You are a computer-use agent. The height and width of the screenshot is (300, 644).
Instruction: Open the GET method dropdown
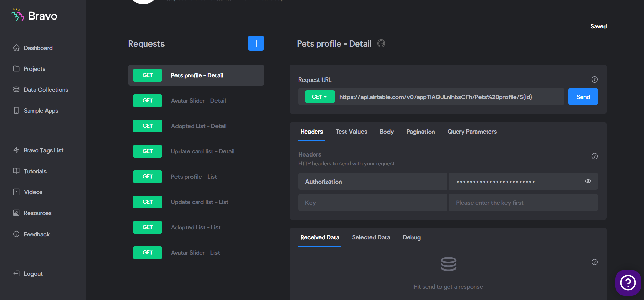tap(320, 97)
